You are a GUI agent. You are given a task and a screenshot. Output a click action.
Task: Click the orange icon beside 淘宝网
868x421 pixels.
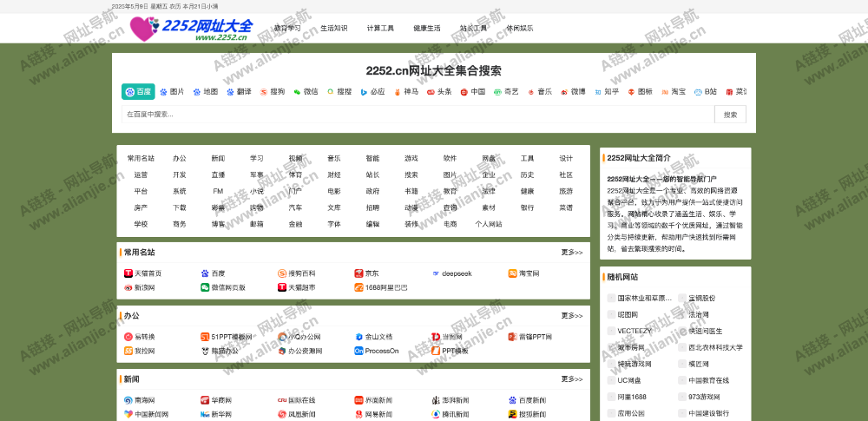pyautogui.click(x=513, y=273)
